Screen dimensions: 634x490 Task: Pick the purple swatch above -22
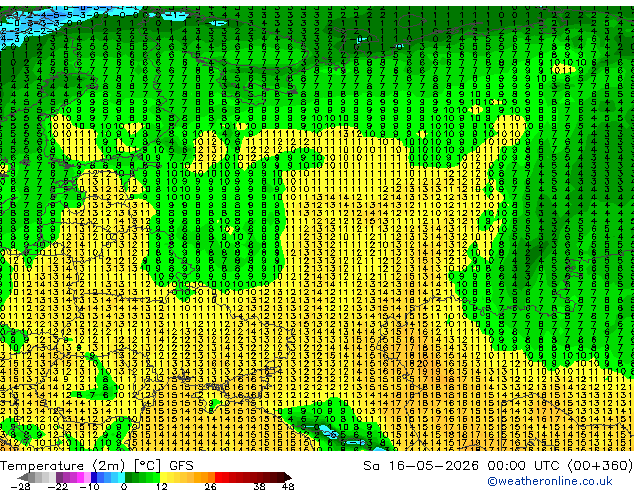tap(59, 477)
